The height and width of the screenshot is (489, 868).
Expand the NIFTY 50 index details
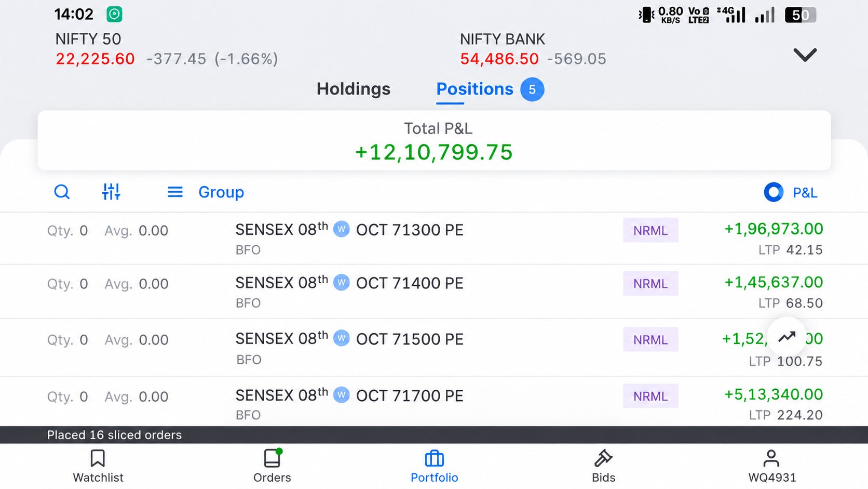[167, 49]
